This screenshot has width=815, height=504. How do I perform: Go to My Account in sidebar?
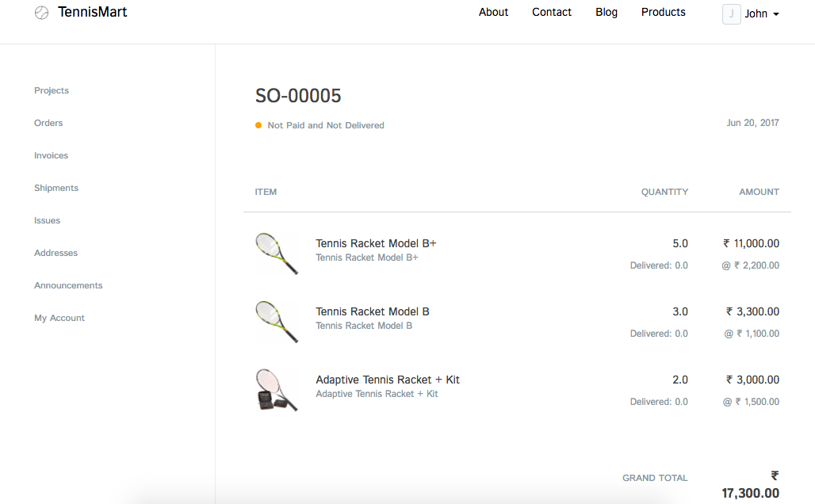click(x=59, y=318)
